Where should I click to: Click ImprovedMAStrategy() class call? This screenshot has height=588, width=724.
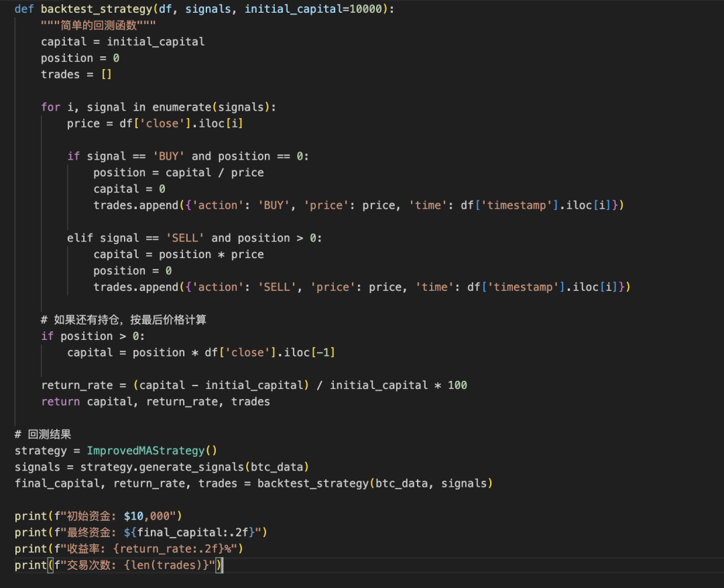[152, 451]
